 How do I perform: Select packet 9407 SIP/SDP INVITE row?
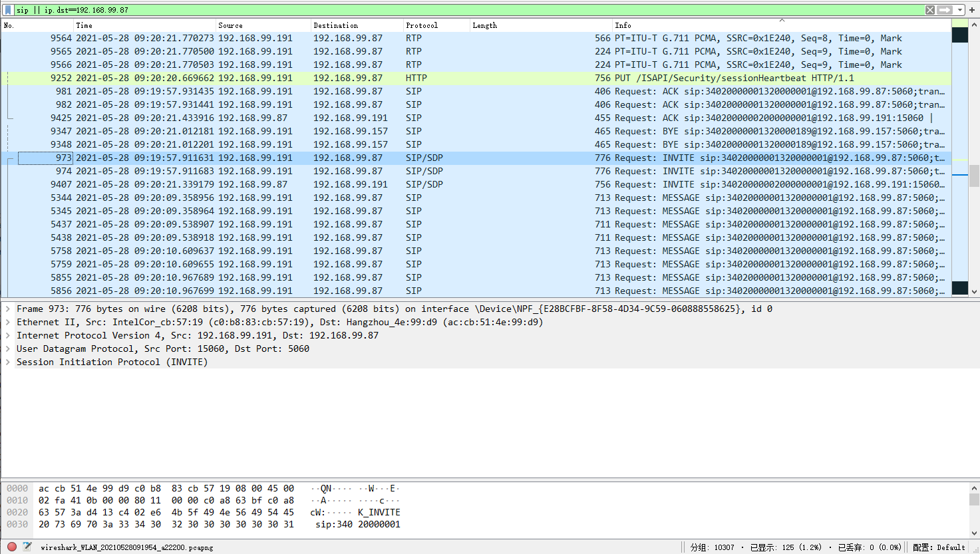click(x=476, y=184)
